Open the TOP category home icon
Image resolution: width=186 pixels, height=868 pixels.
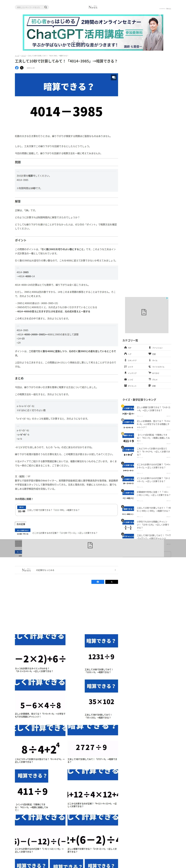coord(126,347)
